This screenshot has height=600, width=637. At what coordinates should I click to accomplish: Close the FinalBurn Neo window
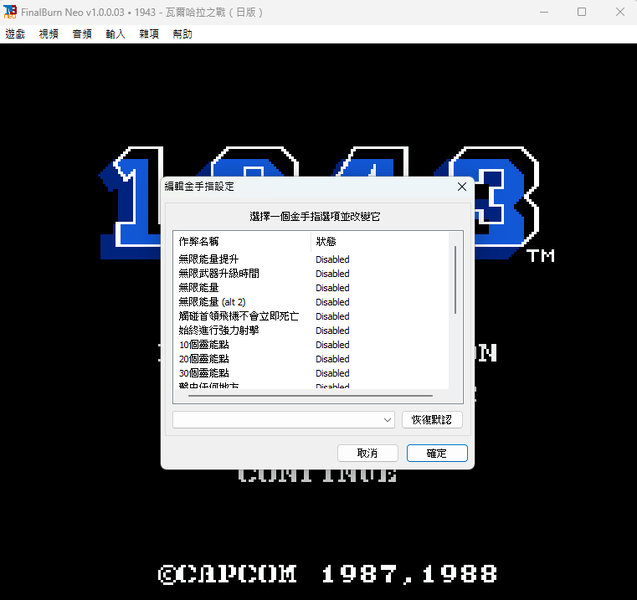[x=620, y=12]
